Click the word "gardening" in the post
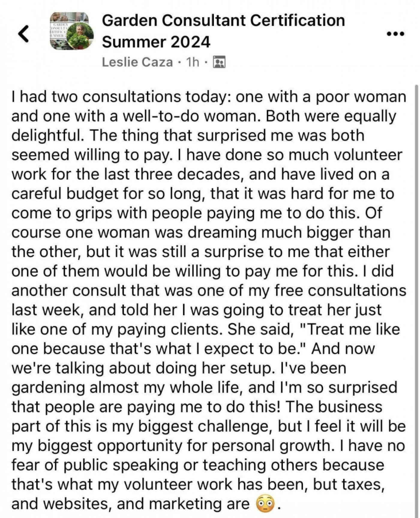The width and height of the screenshot is (420, 518). pyautogui.click(x=48, y=388)
